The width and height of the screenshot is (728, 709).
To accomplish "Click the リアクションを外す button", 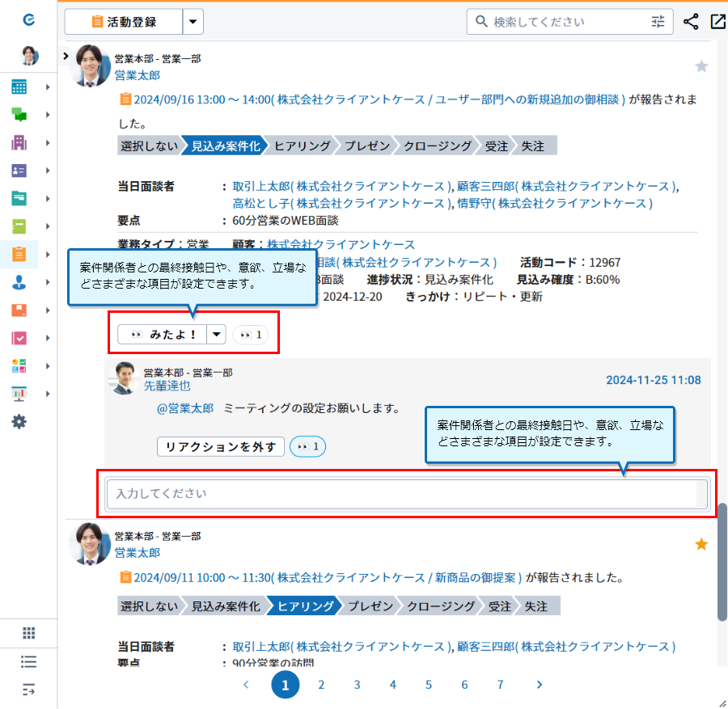I will point(220,446).
